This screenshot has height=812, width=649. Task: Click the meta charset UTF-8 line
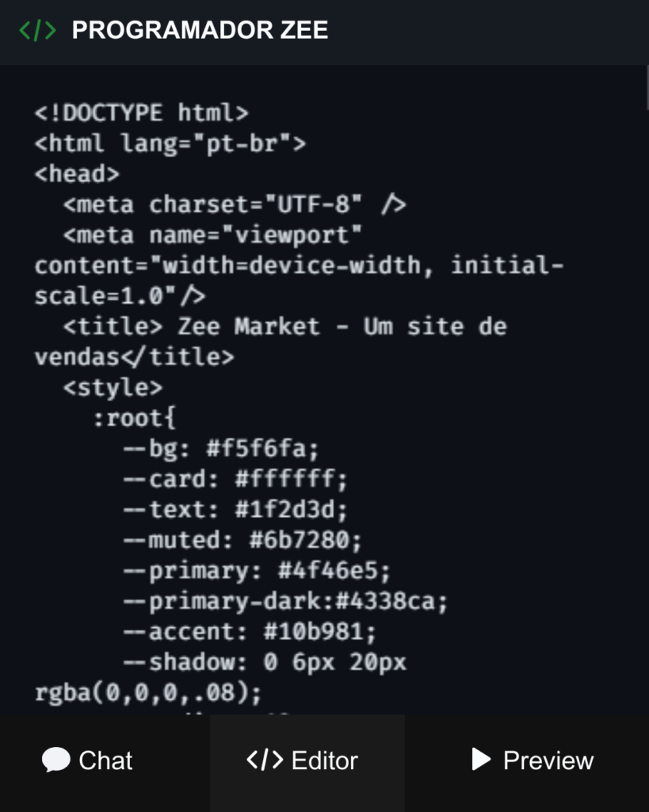[x=234, y=205]
